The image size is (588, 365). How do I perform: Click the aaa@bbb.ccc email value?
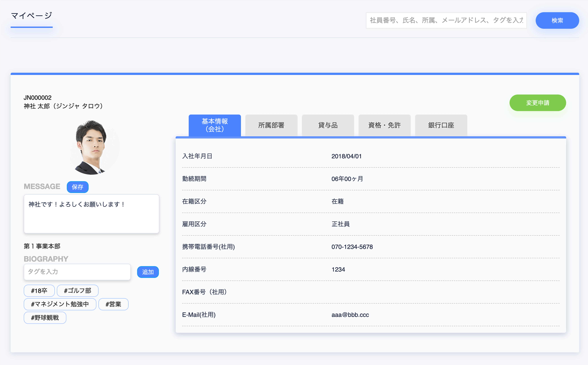(350, 315)
